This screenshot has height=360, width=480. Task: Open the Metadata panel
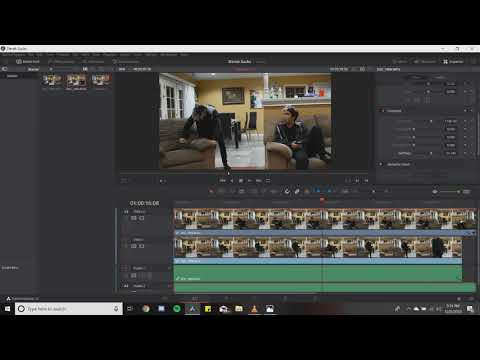tap(425, 61)
